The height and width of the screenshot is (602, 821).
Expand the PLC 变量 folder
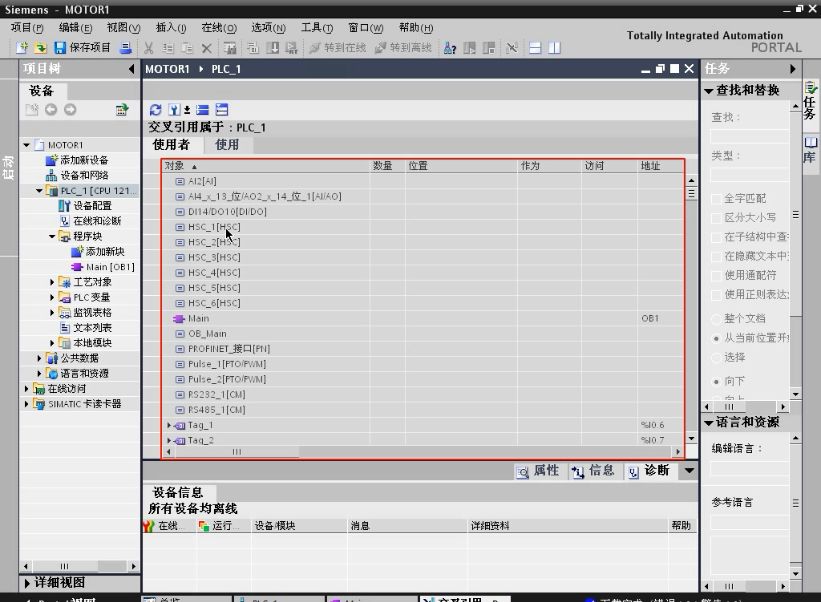pyautogui.click(x=52, y=297)
